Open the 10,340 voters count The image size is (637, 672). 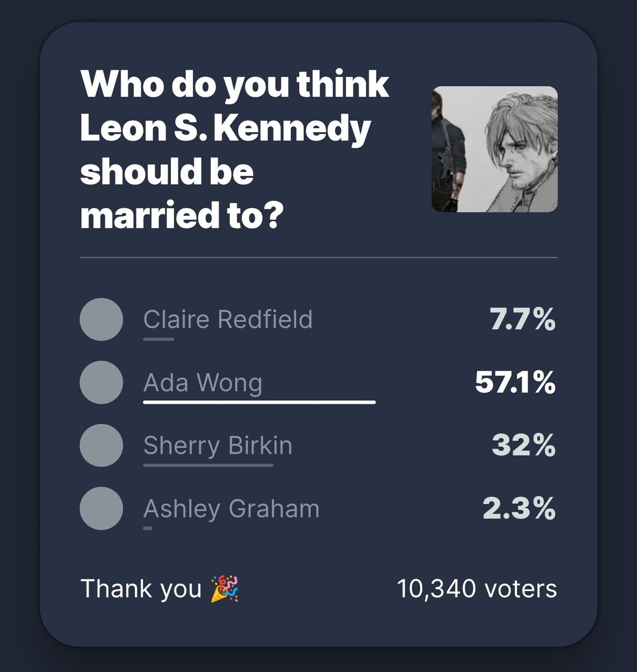coord(477,589)
